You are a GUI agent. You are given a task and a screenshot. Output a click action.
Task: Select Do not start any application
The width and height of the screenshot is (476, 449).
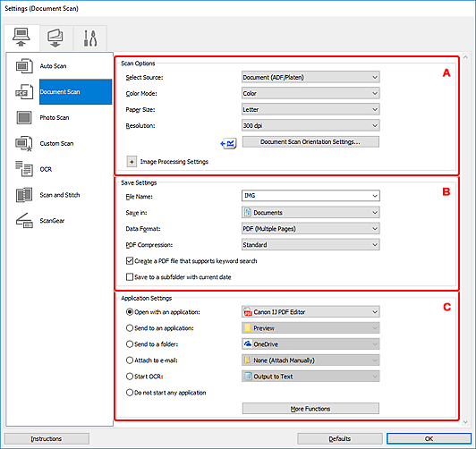pyautogui.click(x=130, y=393)
